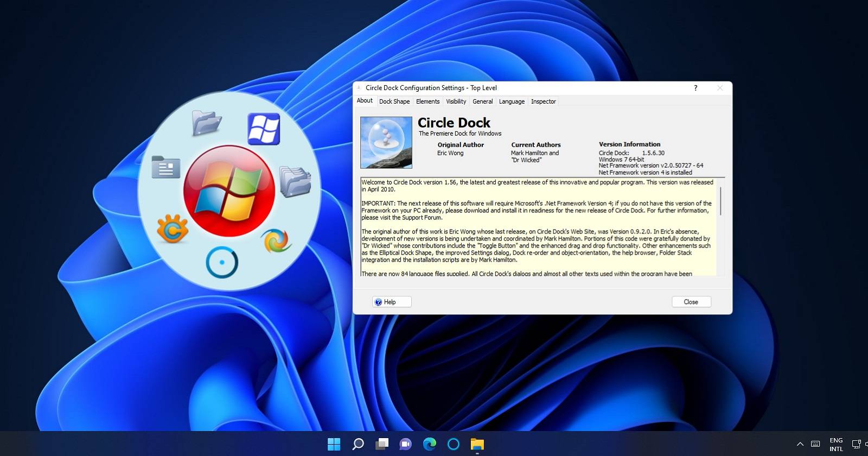Open the Elements tab
This screenshot has height=456, width=868.
[427, 102]
